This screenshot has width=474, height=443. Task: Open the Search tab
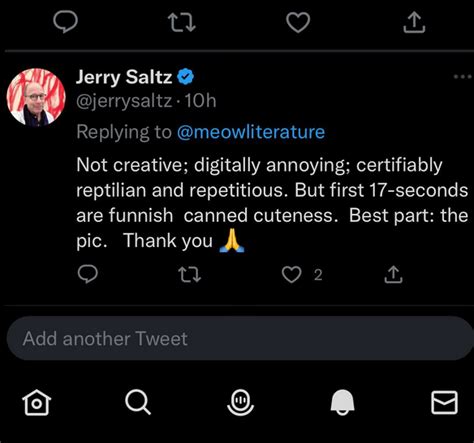[x=138, y=402]
